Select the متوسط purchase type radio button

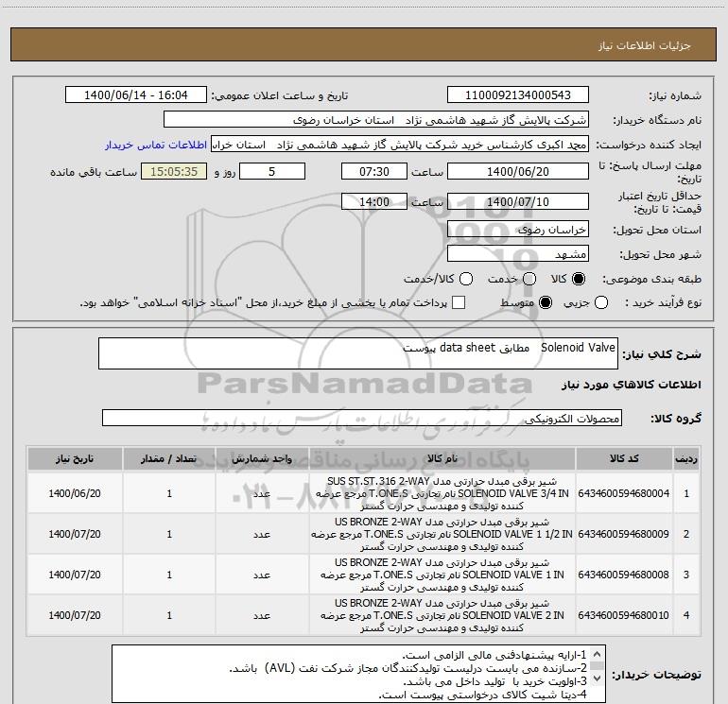546,302
